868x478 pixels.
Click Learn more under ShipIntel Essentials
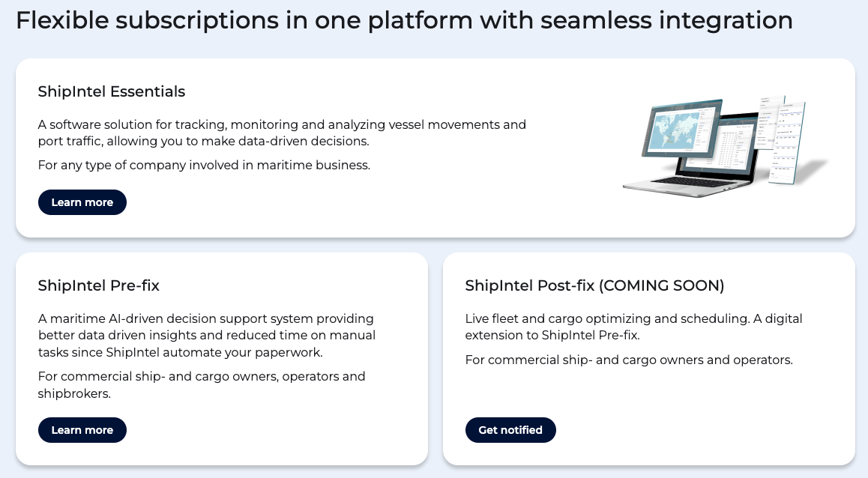tap(82, 202)
